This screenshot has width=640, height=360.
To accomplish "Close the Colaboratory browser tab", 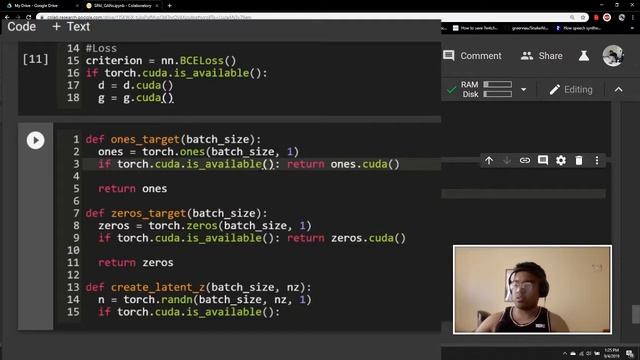I will (157, 6).
